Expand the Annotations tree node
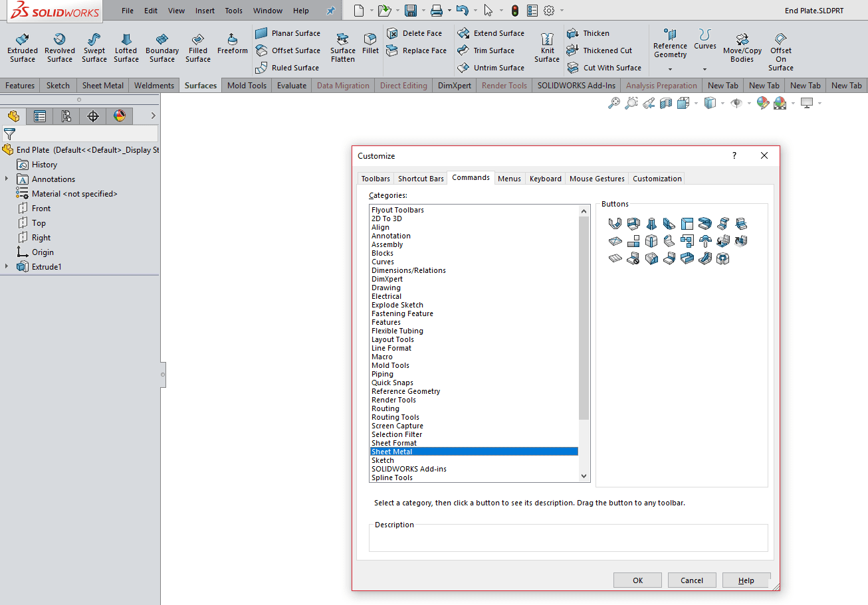This screenshot has height=605, width=868. [x=7, y=179]
